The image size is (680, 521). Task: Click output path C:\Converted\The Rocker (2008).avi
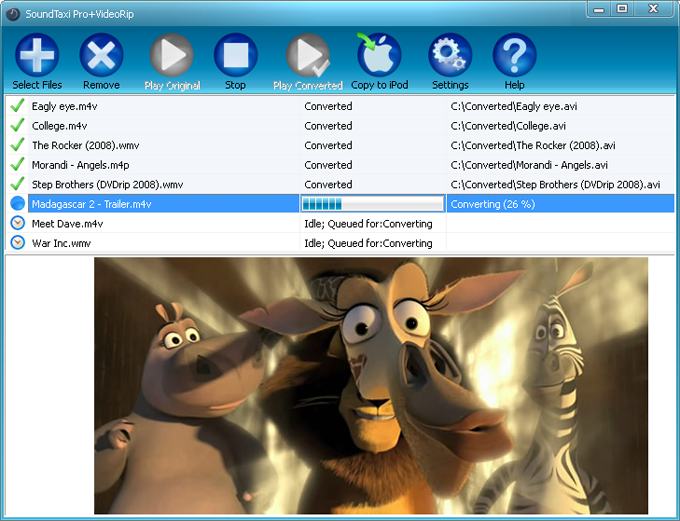coord(533,145)
